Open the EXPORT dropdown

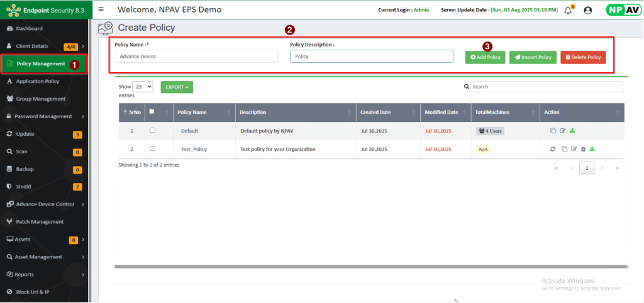tap(177, 87)
